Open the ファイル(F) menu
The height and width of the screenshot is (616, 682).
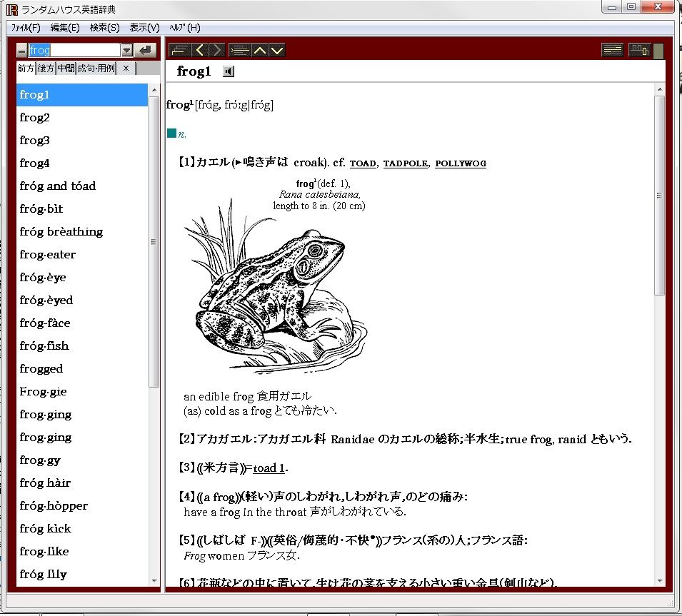click(26, 28)
